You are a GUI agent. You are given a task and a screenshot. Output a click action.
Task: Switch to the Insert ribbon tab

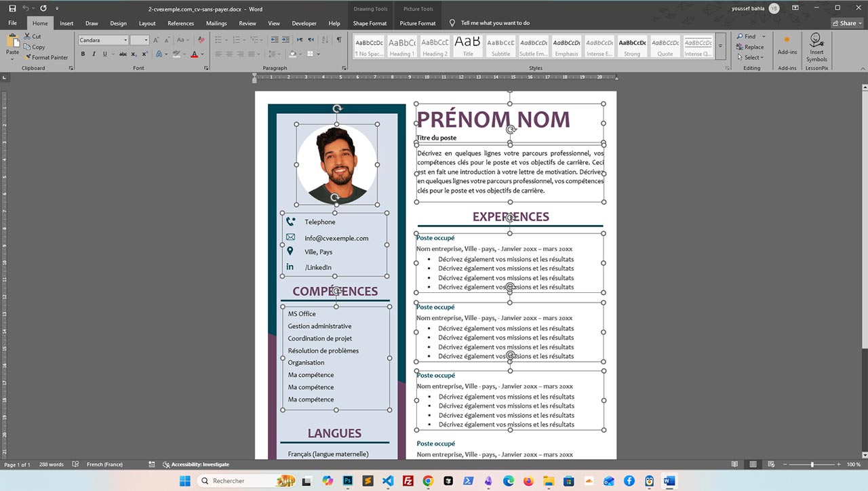pyautogui.click(x=66, y=23)
